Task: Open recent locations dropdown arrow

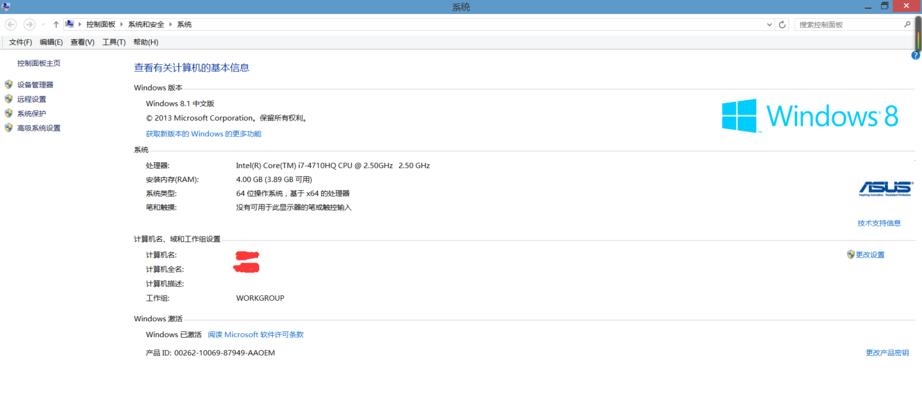Action: pyautogui.click(x=44, y=25)
